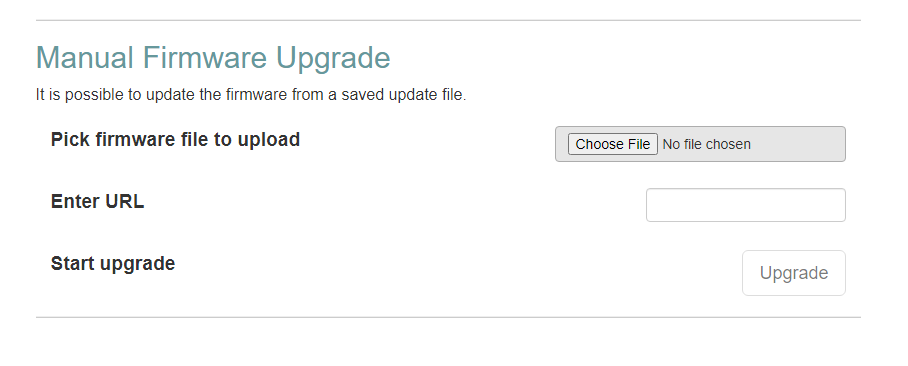Focus the Enter URL text field
The width and height of the screenshot is (908, 366).
pos(745,205)
